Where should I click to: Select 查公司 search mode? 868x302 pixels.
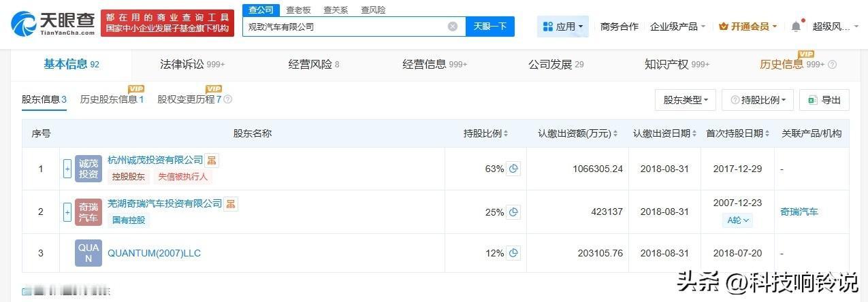coord(261,10)
